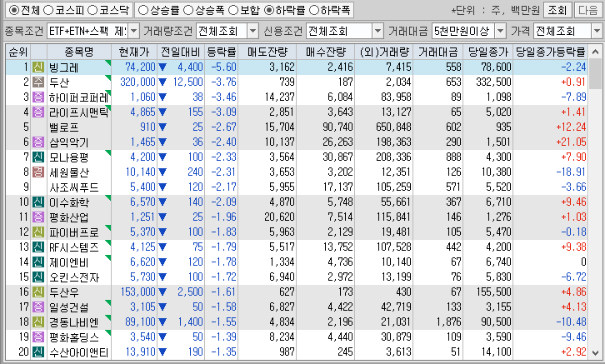Sort by 거래대금 column header
605x364 pixels.
pyautogui.click(x=438, y=52)
